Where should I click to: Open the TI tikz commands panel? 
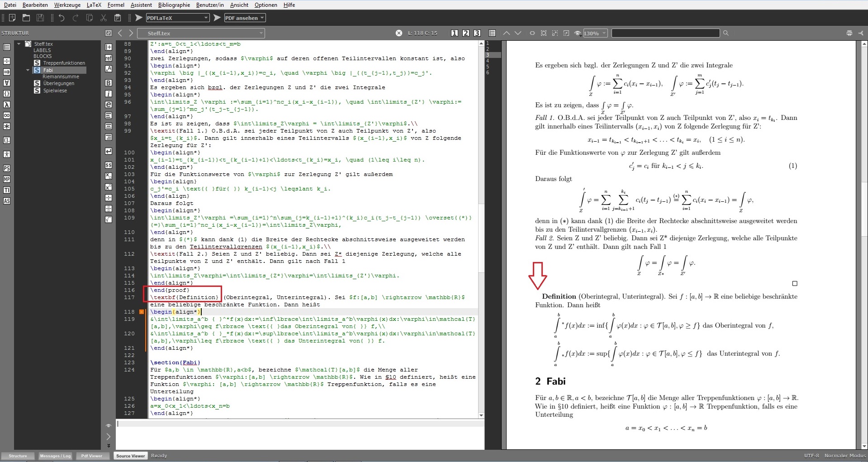7,190
